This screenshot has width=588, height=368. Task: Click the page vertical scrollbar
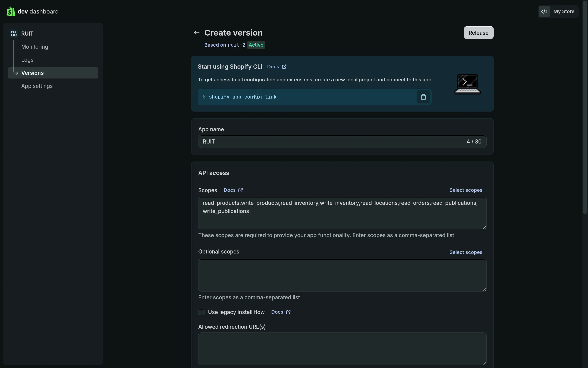click(585, 107)
